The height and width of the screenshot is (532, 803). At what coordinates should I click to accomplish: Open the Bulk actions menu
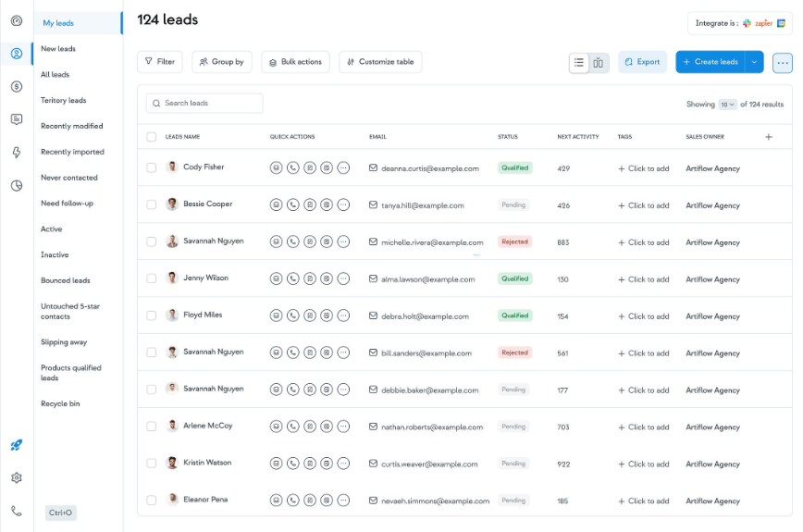[x=295, y=62]
